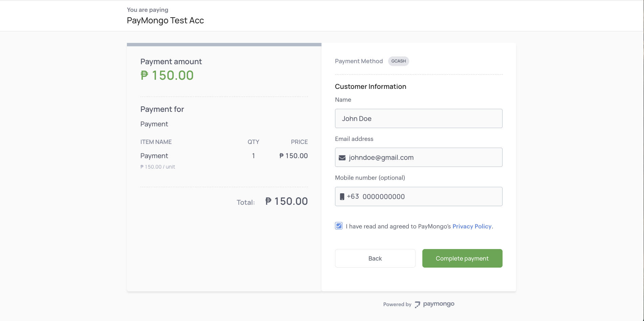644x321 pixels.
Task: Click into the johndoe@gmail.com email text
Action: tap(381, 158)
